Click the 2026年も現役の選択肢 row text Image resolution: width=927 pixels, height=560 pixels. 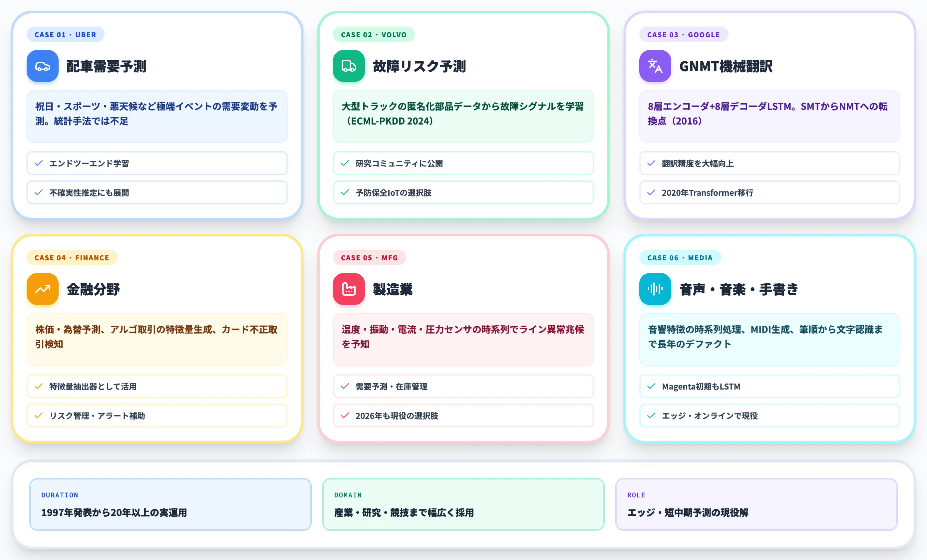click(x=397, y=416)
